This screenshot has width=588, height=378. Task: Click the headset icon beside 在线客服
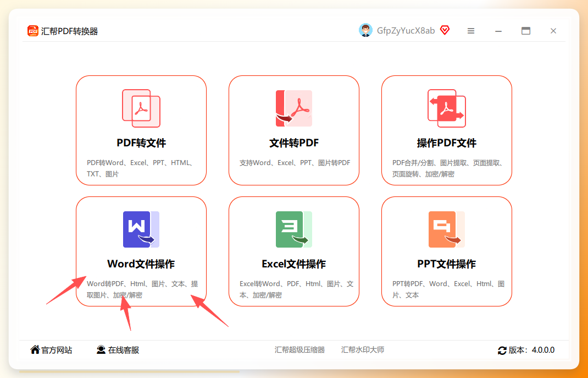coord(101,350)
